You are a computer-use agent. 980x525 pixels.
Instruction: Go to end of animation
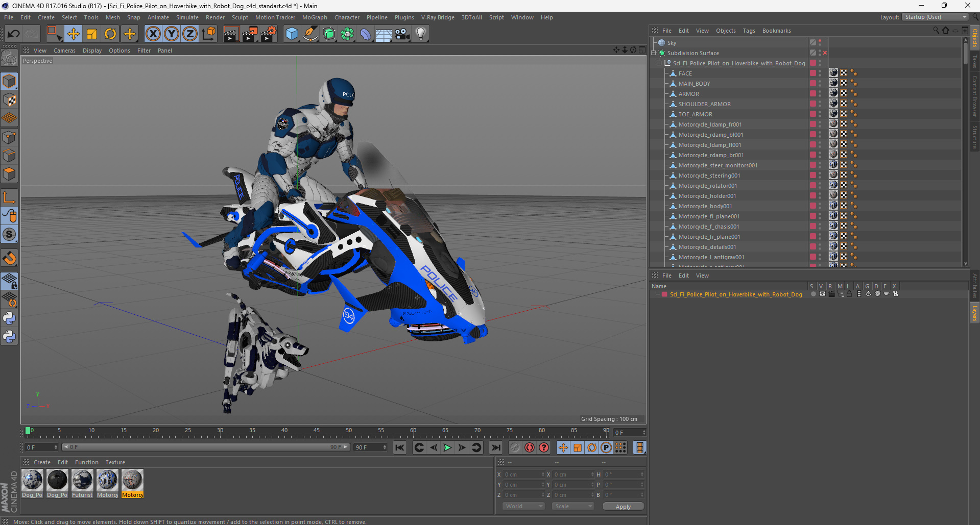[x=495, y=447]
